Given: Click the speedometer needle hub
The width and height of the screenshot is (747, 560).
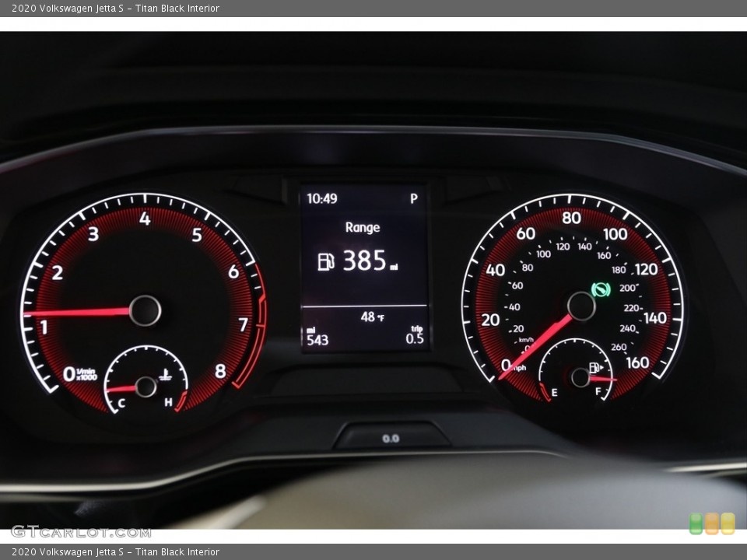Looking at the screenshot, I should tap(581, 306).
